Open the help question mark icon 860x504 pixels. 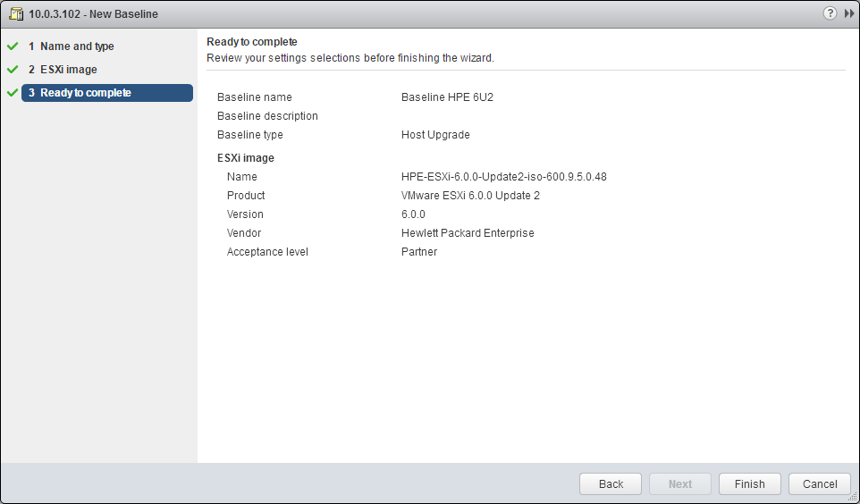point(830,13)
